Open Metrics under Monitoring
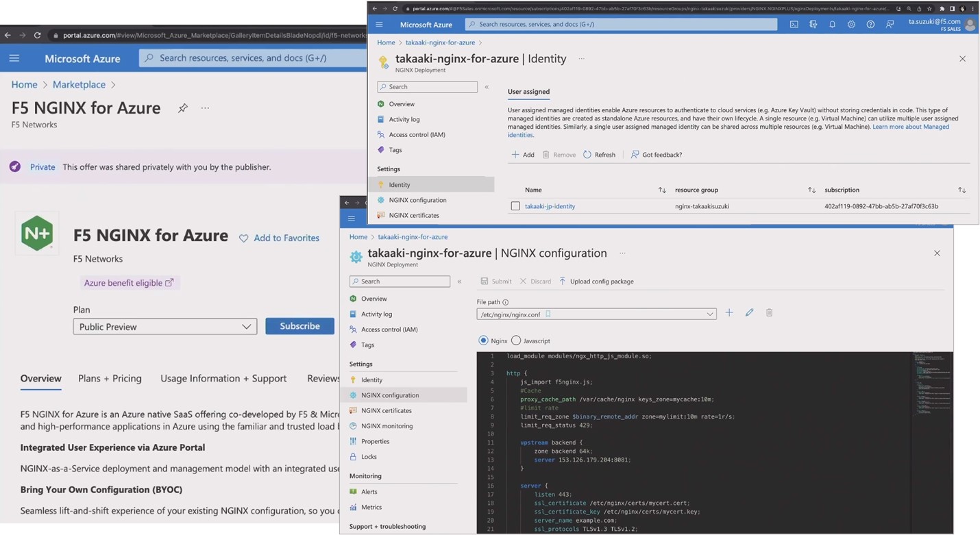 [371, 508]
